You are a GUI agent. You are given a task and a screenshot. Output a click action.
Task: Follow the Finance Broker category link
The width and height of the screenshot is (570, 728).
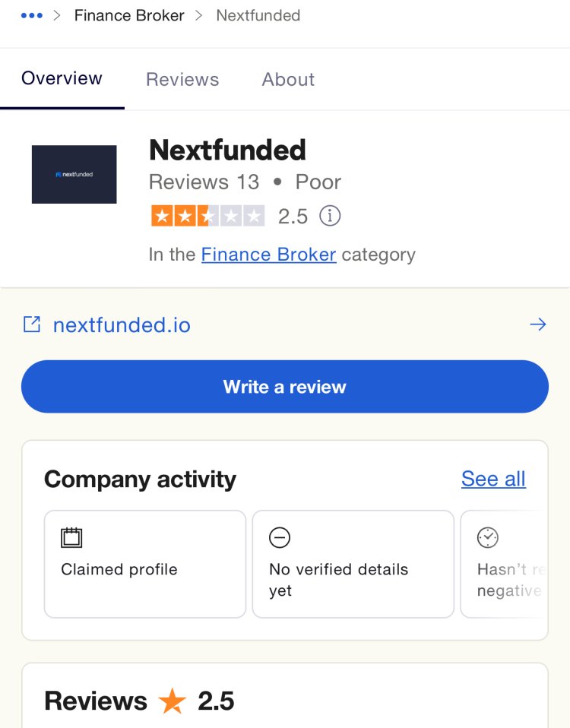[269, 255]
